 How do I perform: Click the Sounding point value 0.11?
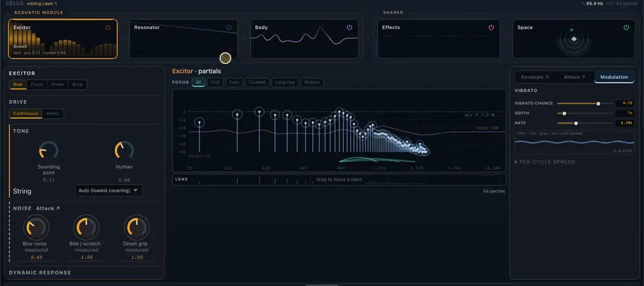(48, 180)
